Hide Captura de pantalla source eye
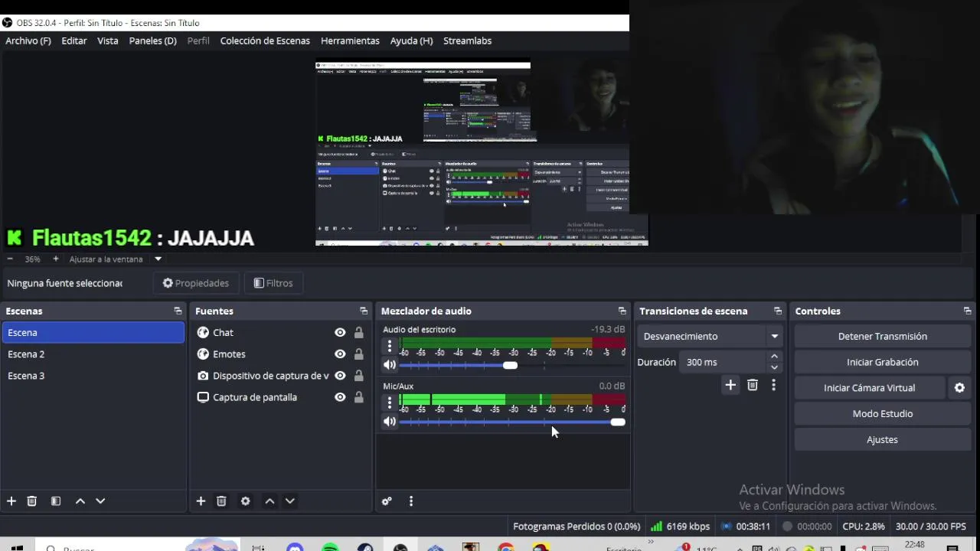 point(340,397)
